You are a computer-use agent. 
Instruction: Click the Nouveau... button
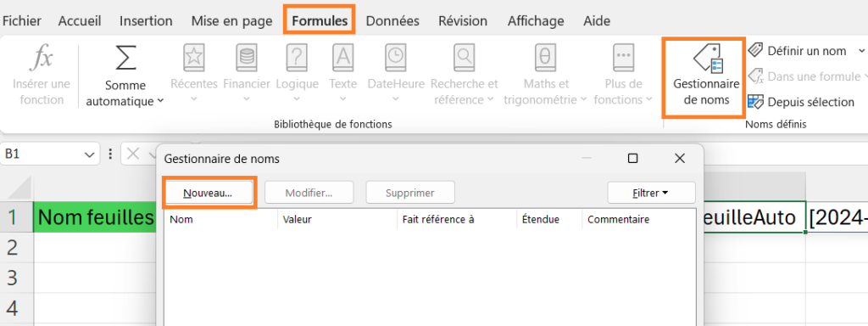click(x=209, y=193)
